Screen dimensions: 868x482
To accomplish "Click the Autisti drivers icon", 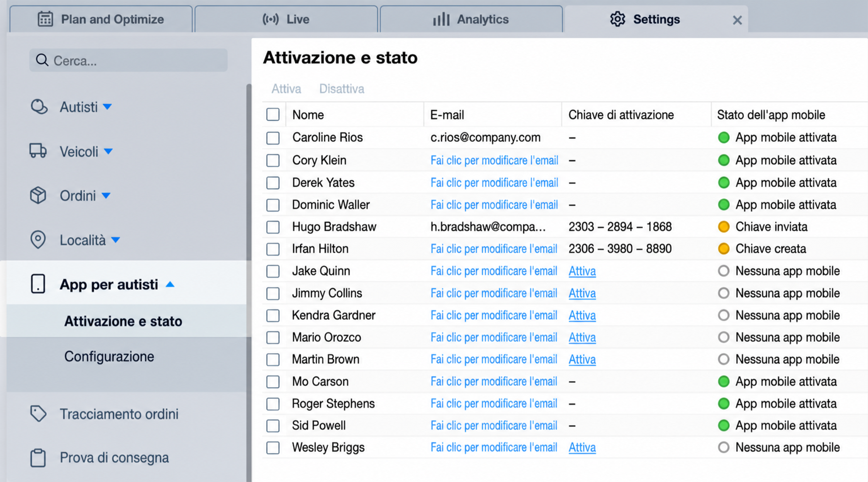I will coord(39,107).
